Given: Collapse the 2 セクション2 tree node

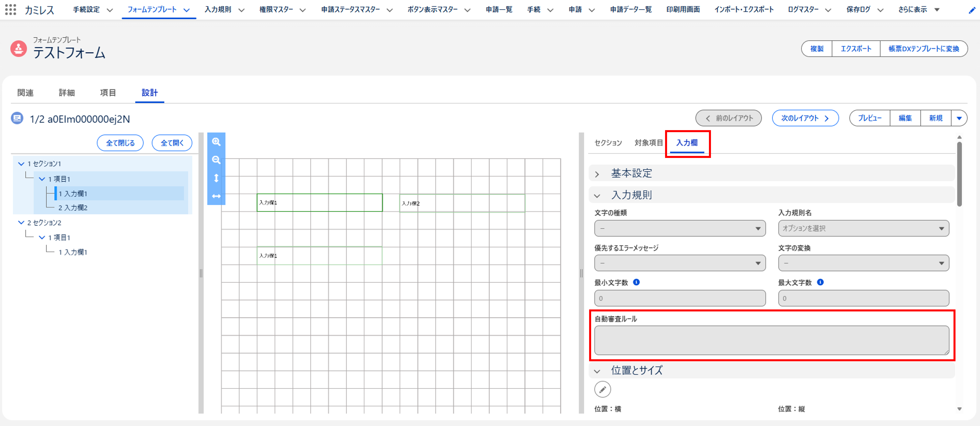Looking at the screenshot, I should 21,222.
